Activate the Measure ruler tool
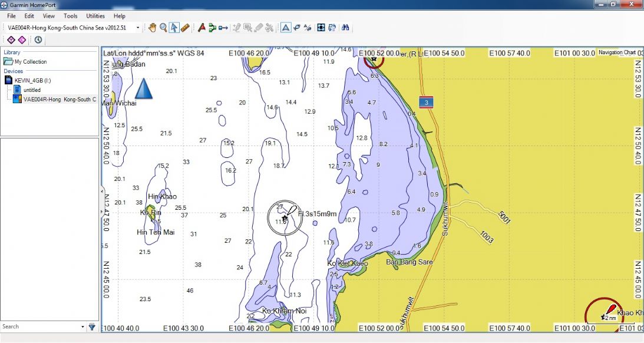Screen dimensions: 644x343 pos(185,28)
